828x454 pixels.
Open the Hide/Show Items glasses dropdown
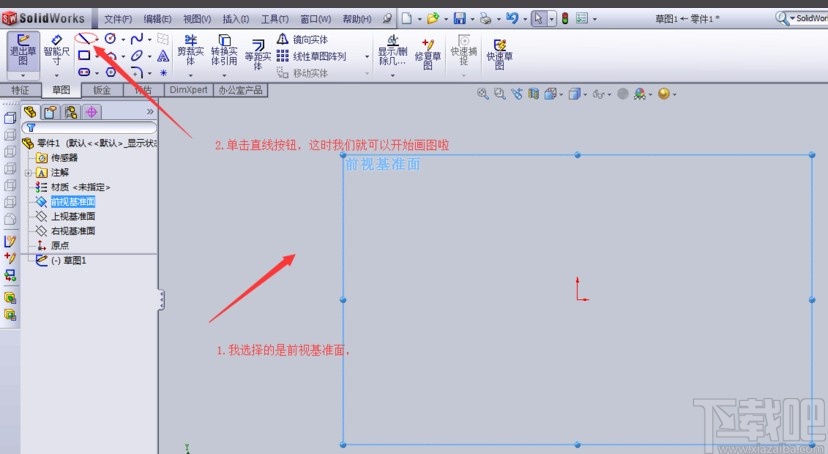pyautogui.click(x=601, y=94)
